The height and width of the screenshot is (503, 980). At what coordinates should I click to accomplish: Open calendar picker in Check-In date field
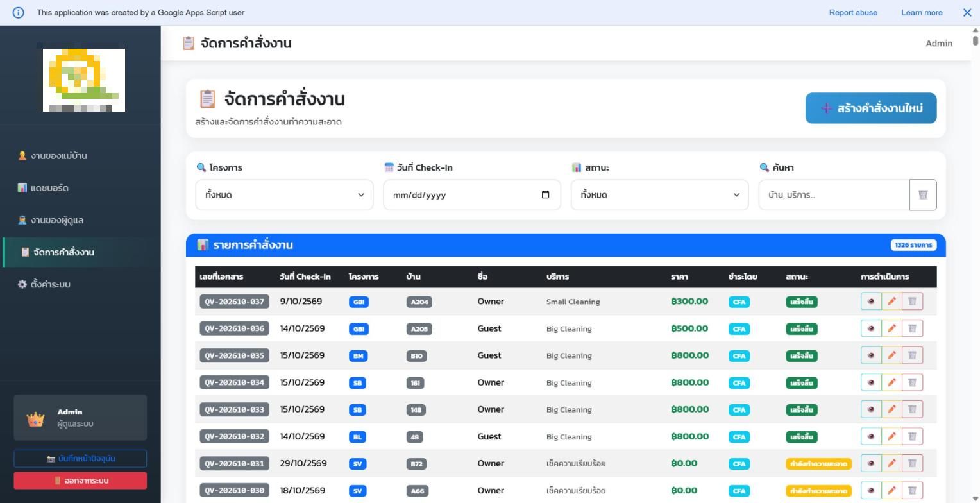coord(545,195)
